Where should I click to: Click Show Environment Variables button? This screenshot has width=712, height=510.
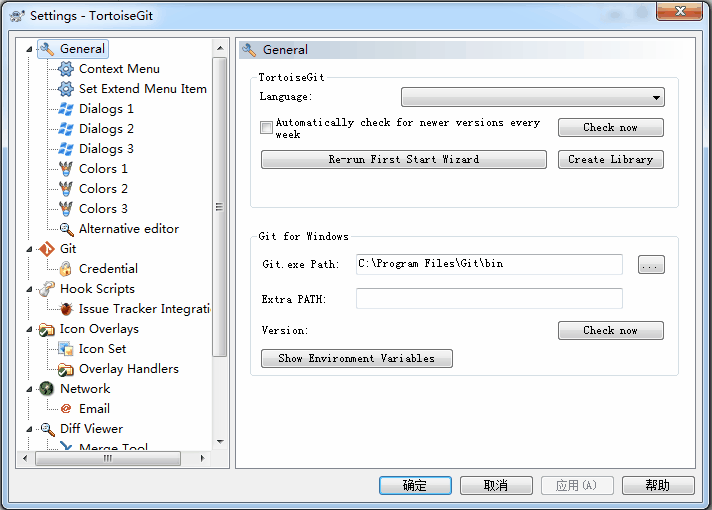356,358
